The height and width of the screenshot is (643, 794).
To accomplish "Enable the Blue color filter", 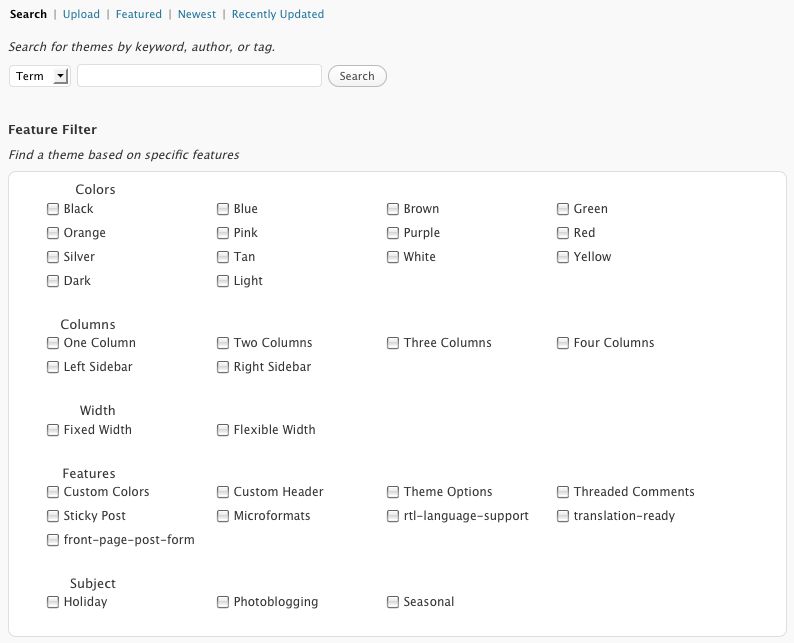I will click(x=223, y=209).
